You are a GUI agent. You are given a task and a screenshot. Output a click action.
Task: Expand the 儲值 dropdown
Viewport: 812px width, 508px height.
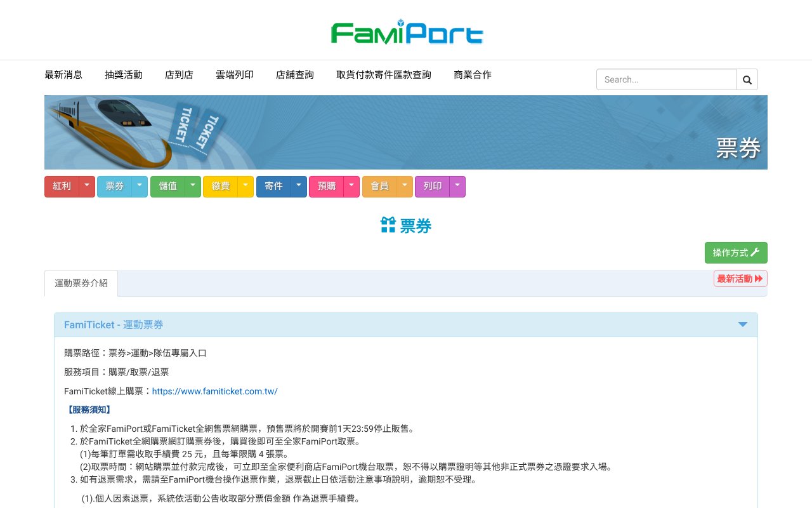point(193,186)
